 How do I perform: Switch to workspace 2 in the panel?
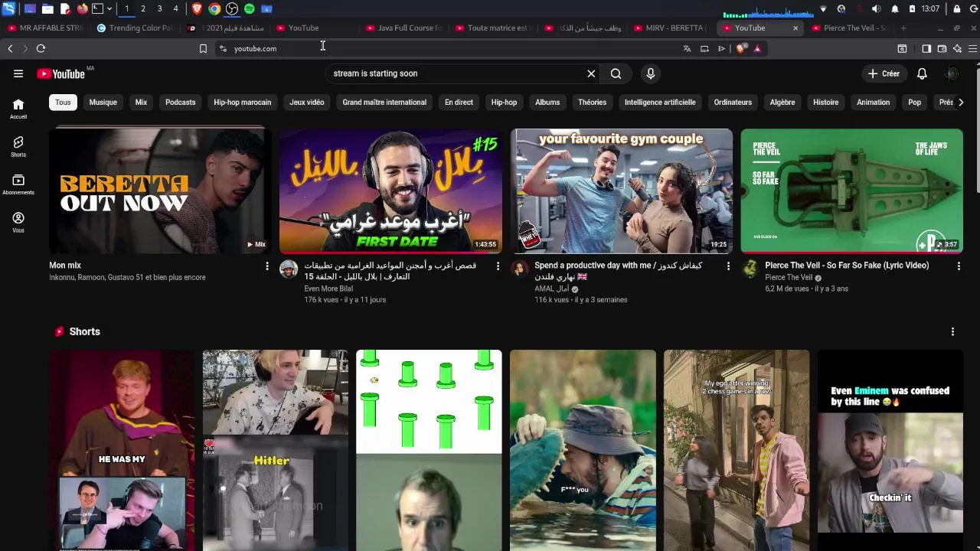coord(143,8)
